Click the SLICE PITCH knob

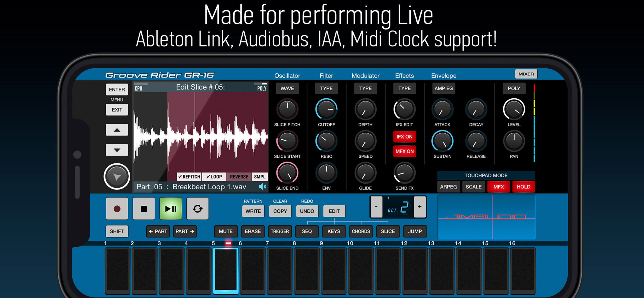click(287, 109)
